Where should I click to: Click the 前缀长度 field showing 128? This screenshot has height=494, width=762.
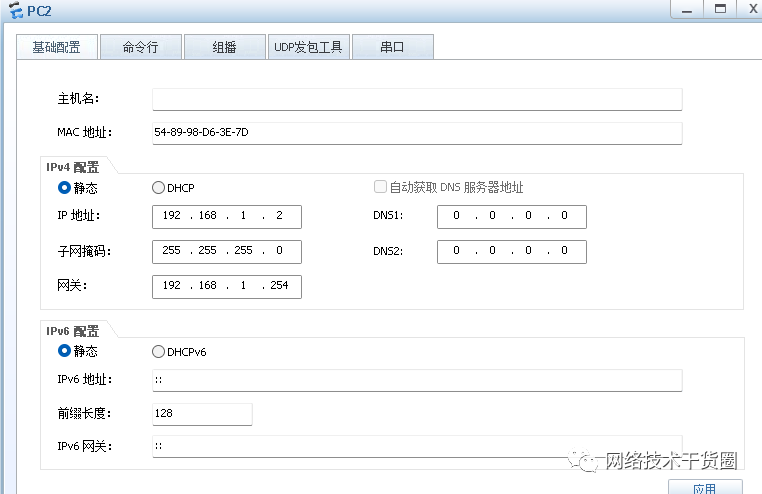click(202, 414)
